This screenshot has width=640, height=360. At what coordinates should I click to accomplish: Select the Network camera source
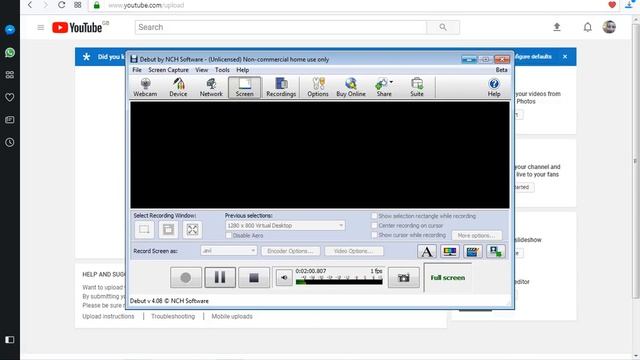211,87
